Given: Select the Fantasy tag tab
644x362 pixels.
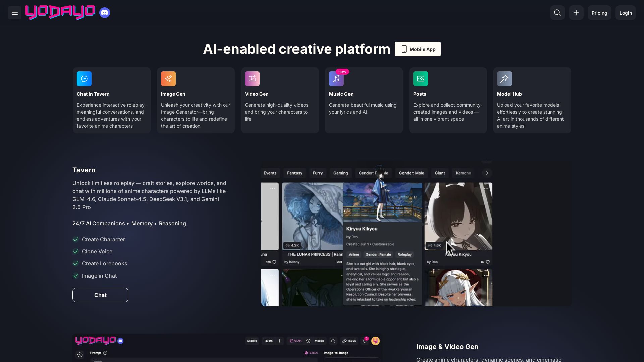Looking at the screenshot, I should click(294, 173).
